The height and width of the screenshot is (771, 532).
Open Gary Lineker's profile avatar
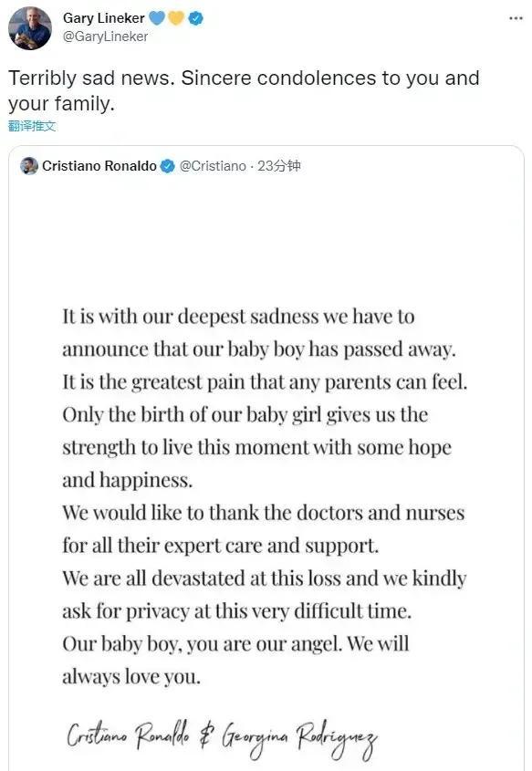(30, 28)
